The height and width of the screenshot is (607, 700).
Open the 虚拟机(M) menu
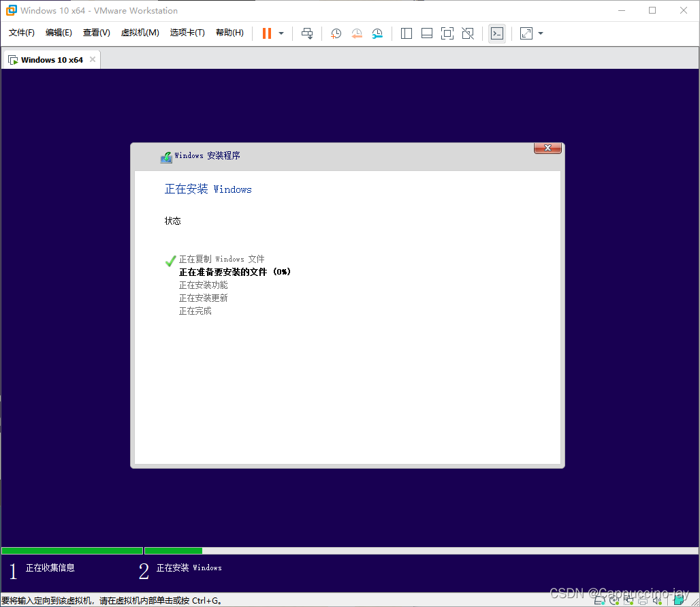pos(140,32)
